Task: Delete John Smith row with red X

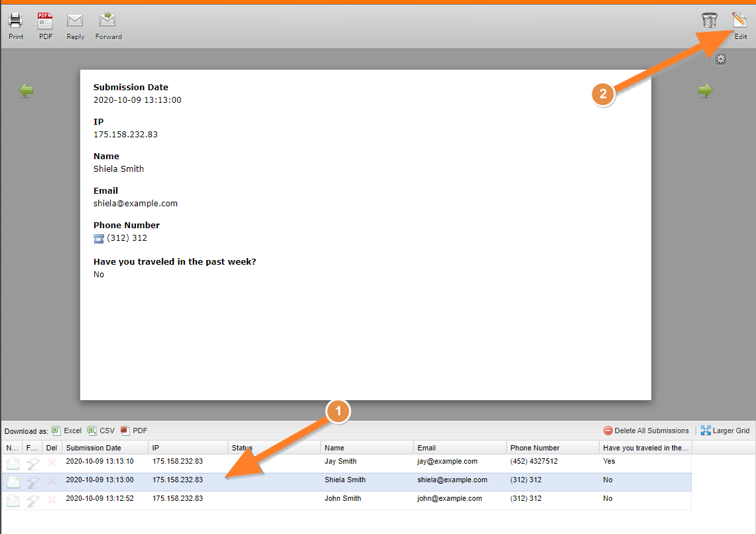Action: tap(52, 499)
